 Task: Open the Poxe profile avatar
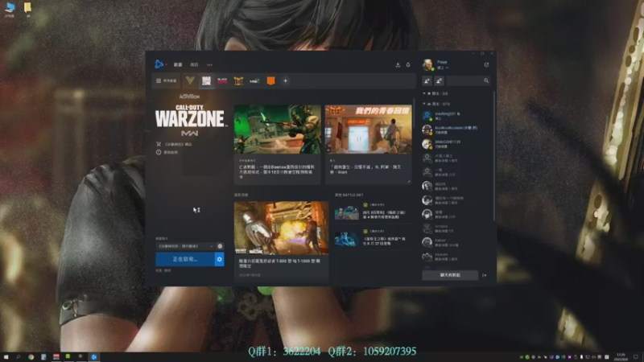pyautogui.click(x=428, y=64)
